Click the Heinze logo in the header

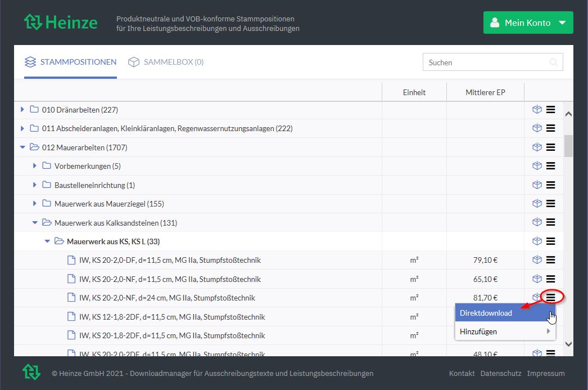click(61, 23)
